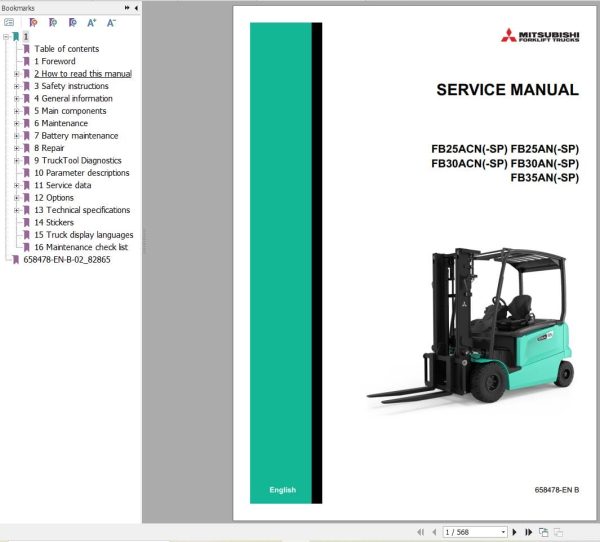Click the third bookmark toolbar icon with blue circle

pyautogui.click(x=72, y=23)
